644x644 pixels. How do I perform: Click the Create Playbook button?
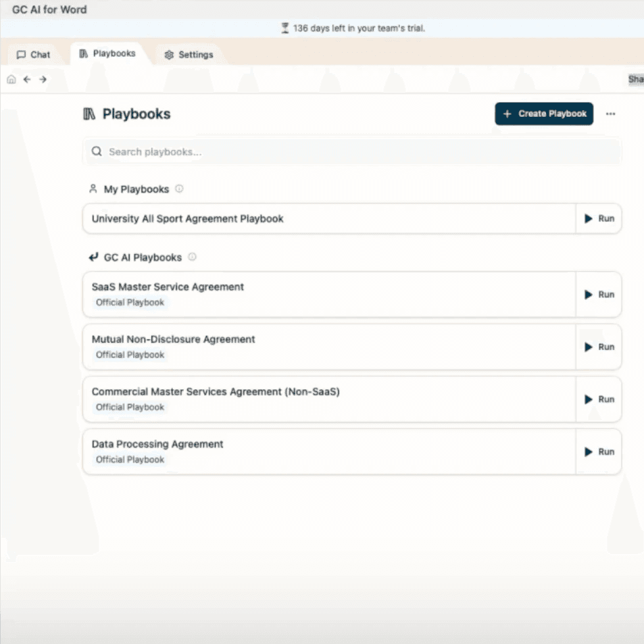tap(544, 114)
